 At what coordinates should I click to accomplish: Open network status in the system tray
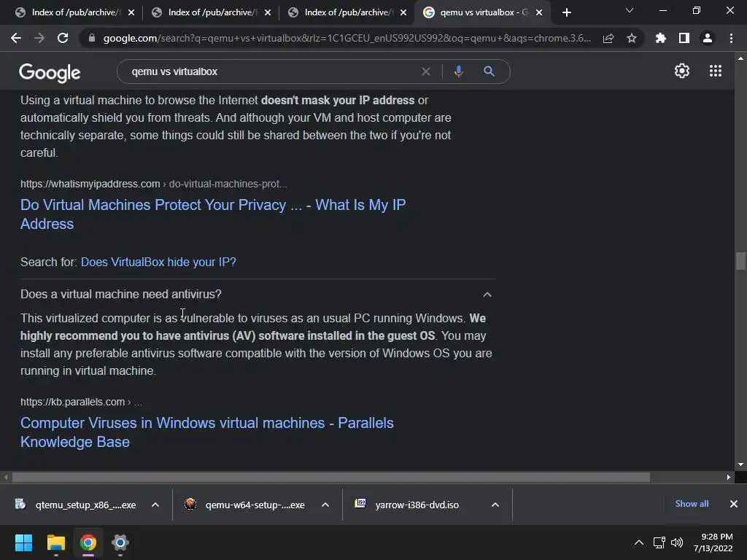659,542
